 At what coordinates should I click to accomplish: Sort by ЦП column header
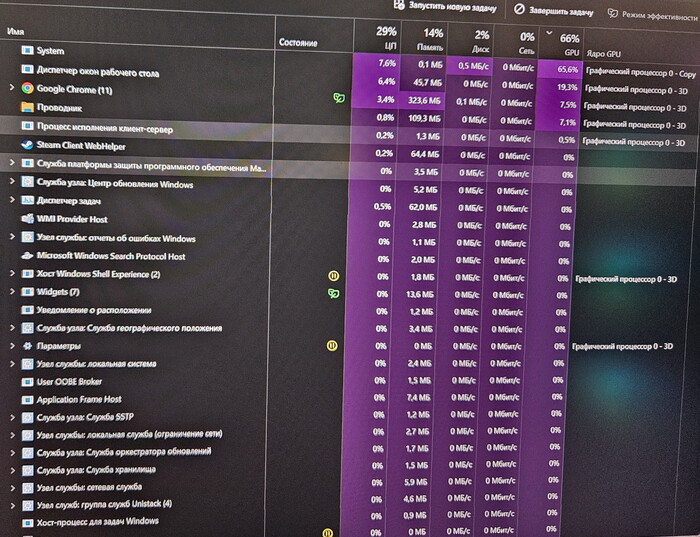[378, 37]
